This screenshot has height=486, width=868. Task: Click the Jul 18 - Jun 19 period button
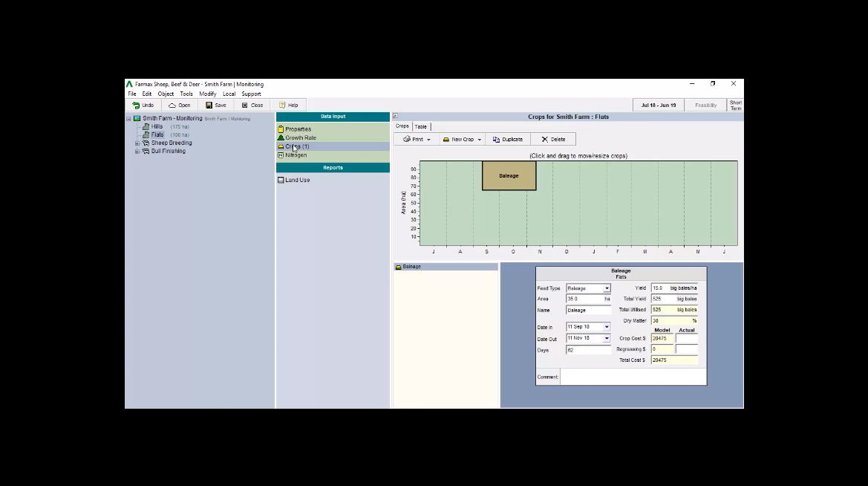coord(659,106)
